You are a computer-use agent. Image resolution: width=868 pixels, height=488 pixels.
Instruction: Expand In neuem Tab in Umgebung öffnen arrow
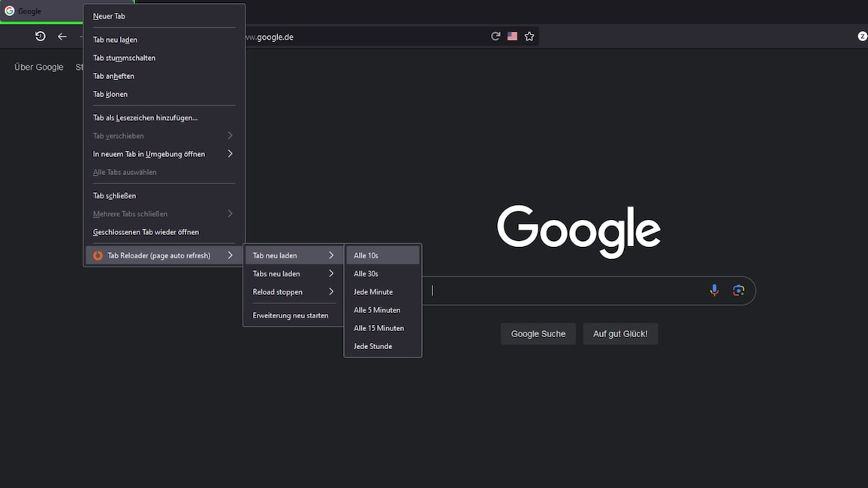click(x=231, y=154)
